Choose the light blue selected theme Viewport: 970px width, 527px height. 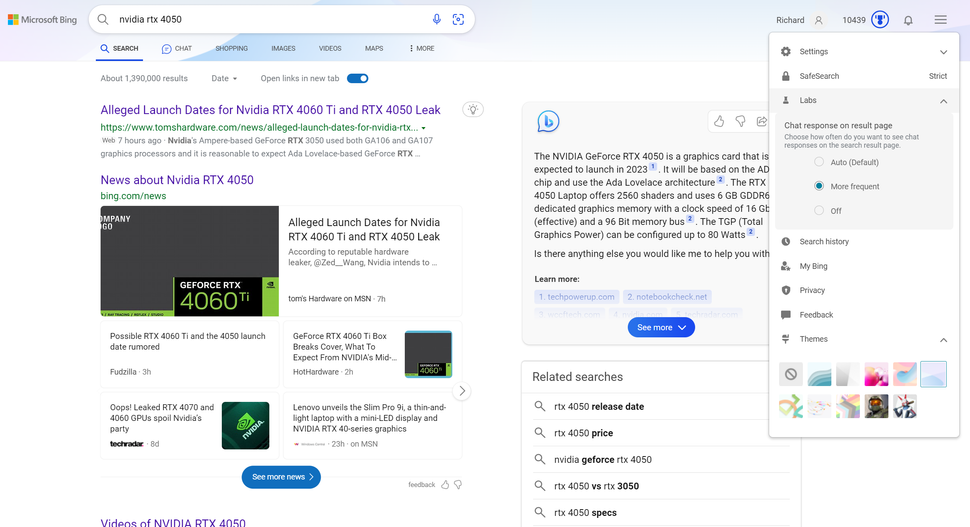pos(934,374)
